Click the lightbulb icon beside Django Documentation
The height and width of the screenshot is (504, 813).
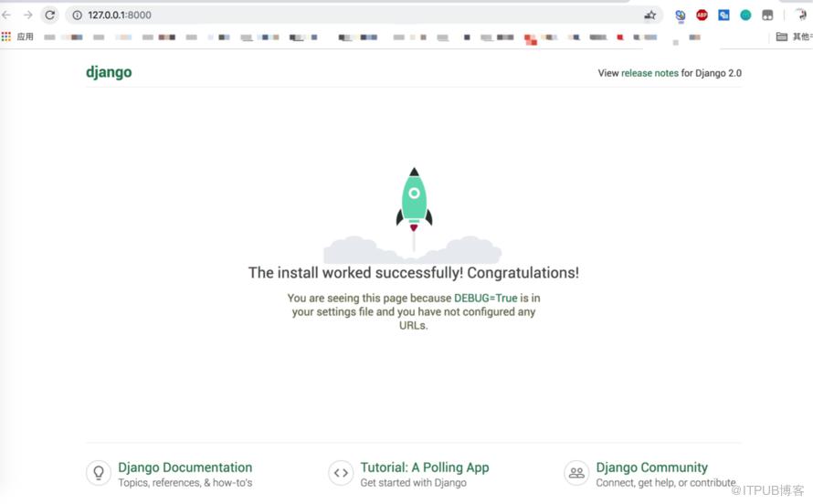[x=99, y=473]
